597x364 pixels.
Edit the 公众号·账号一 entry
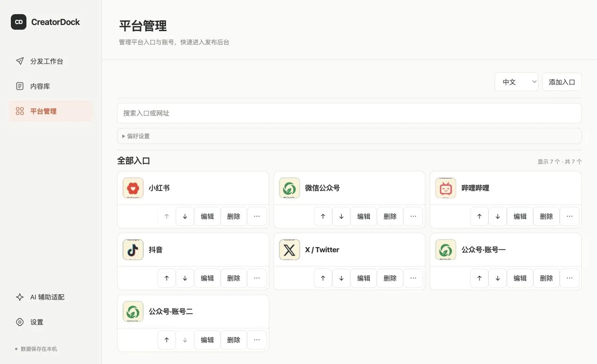pos(520,278)
